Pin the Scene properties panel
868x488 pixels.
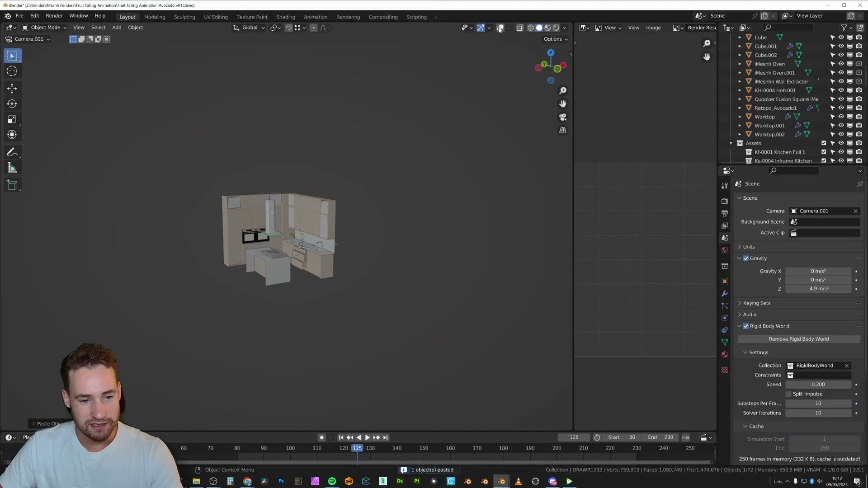point(860,184)
